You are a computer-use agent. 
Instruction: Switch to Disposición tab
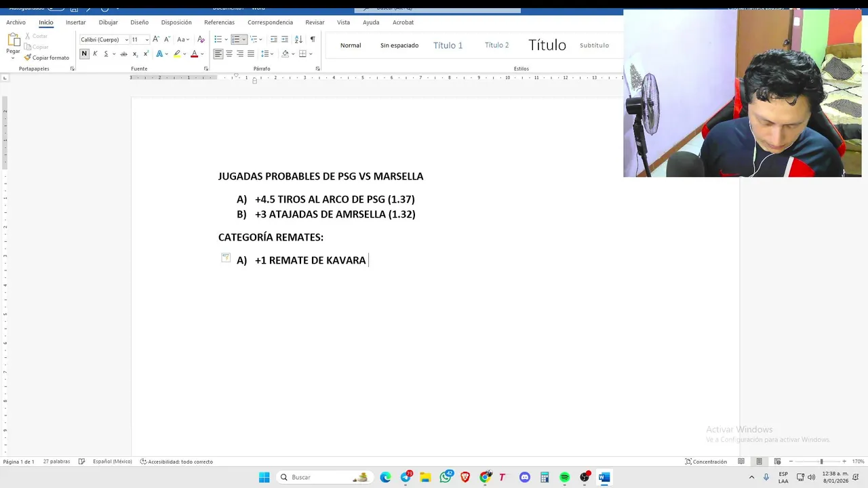pos(176,22)
